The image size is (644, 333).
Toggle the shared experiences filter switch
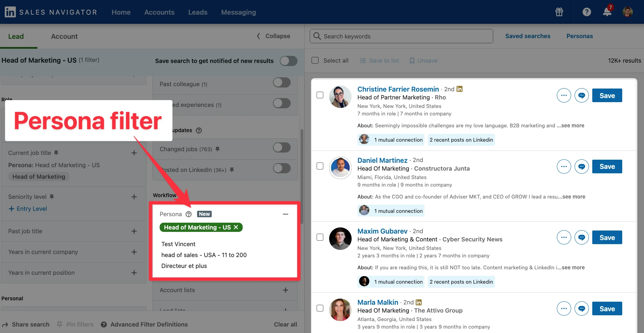(282, 103)
